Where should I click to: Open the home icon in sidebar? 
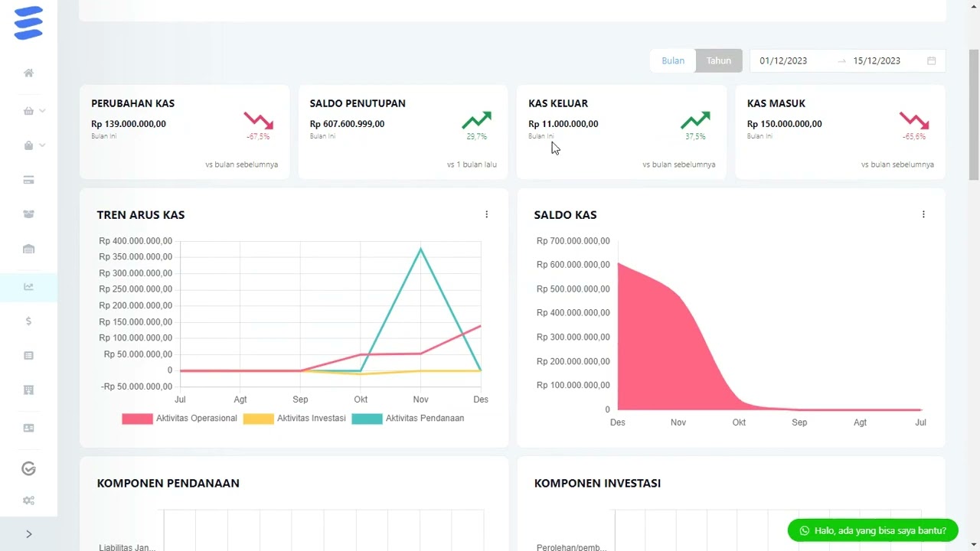coord(28,73)
